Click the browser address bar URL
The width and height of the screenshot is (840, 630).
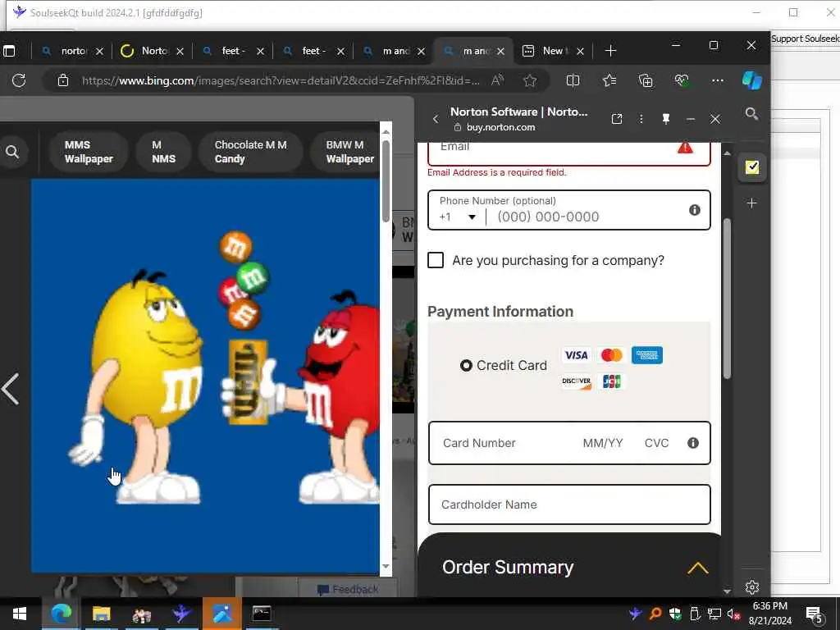[x=281, y=80]
